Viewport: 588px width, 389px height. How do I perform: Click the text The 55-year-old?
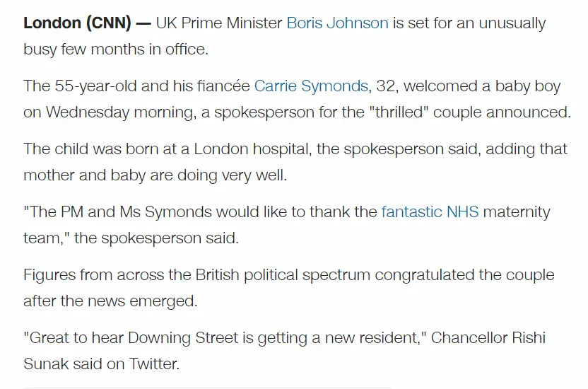[76, 86]
